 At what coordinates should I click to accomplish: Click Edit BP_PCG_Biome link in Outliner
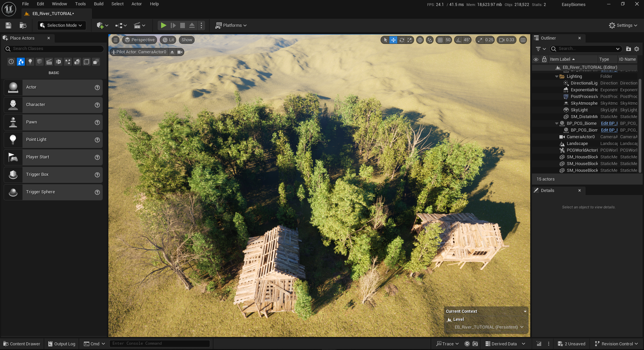click(x=609, y=123)
